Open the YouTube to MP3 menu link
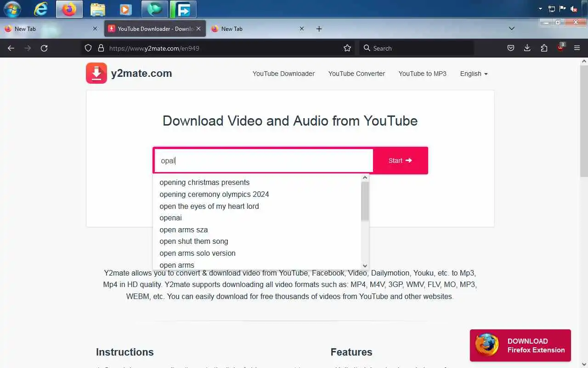This screenshot has width=588, height=368. click(423, 74)
